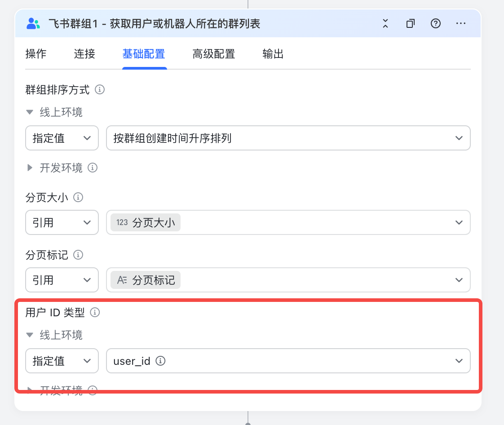
Task: Open 引用 mode dropdown for 分页大小
Action: click(62, 222)
